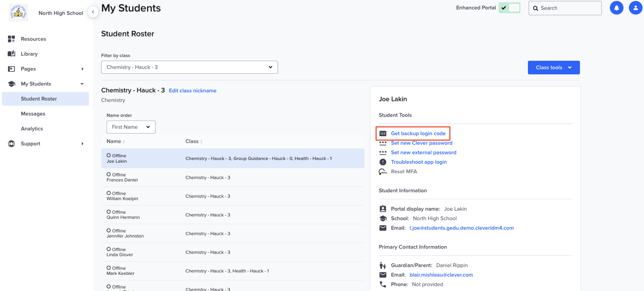Select the Resources icon in the sidebar
The image size is (644, 291).
11,39
